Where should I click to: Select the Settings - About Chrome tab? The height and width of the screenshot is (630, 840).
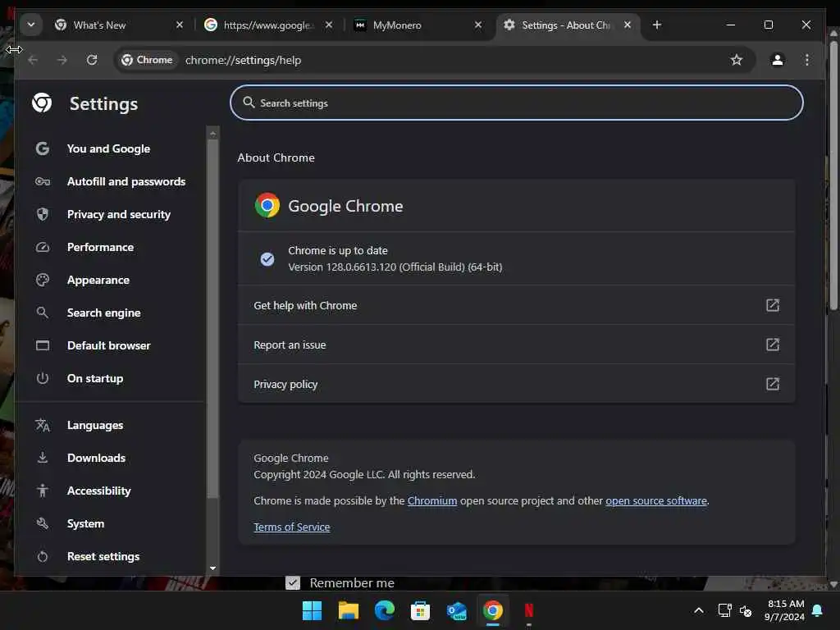click(568, 25)
